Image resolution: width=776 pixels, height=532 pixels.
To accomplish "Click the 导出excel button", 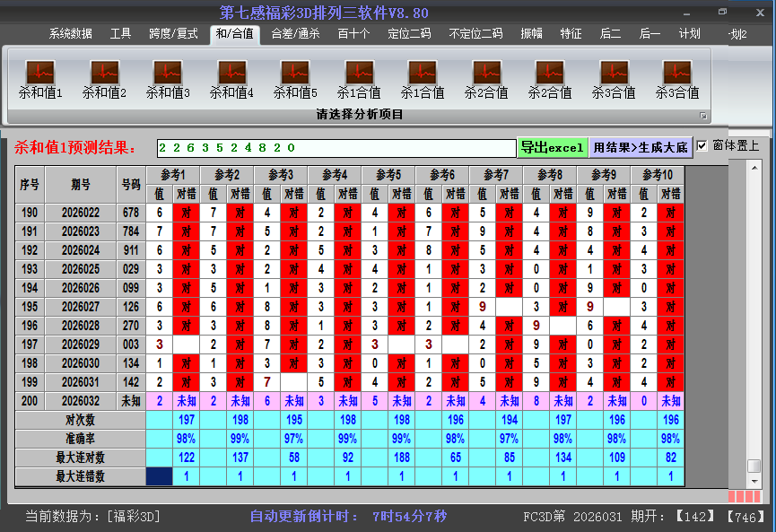I will (x=552, y=147).
